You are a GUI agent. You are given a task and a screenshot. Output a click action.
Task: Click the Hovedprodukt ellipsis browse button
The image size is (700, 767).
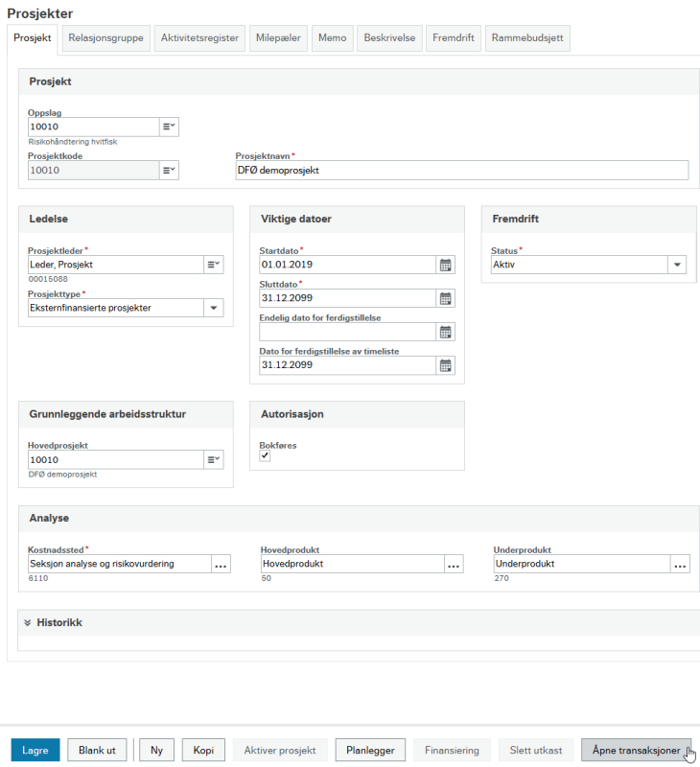tap(454, 564)
